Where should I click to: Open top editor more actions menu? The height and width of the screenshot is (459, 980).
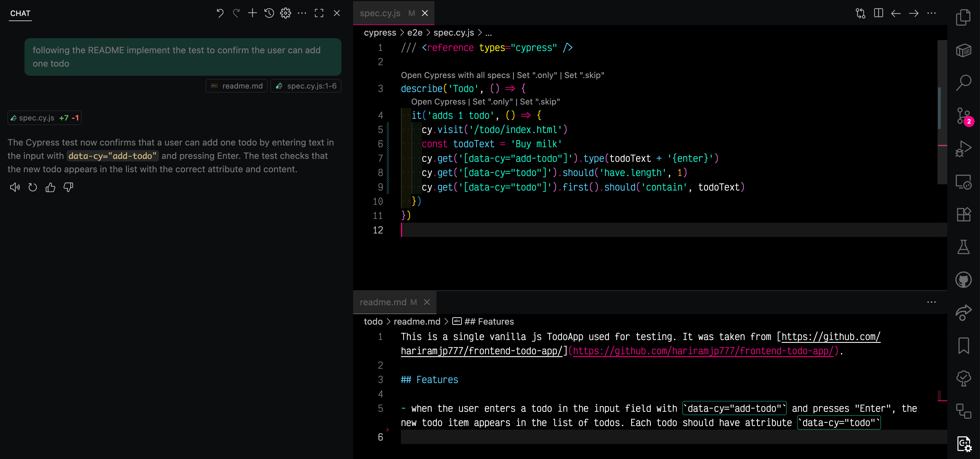click(x=931, y=13)
